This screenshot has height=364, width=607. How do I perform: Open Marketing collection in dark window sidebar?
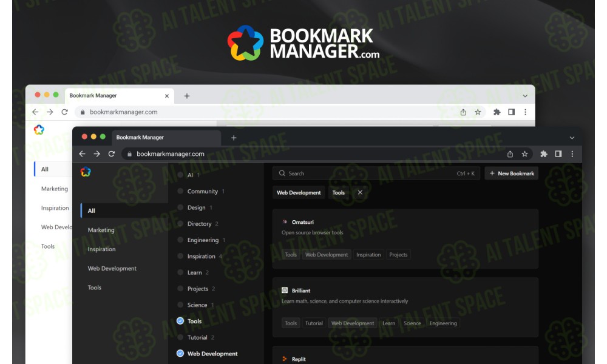[101, 230]
